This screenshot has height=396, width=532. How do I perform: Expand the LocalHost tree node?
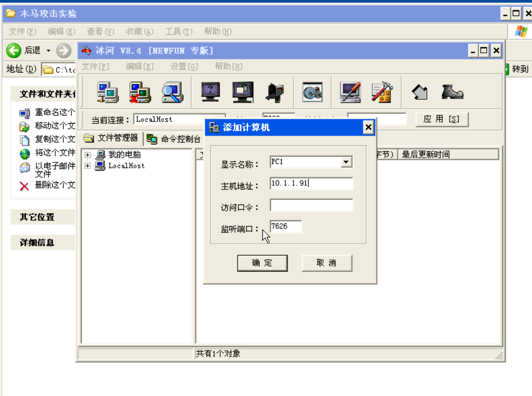(88, 166)
